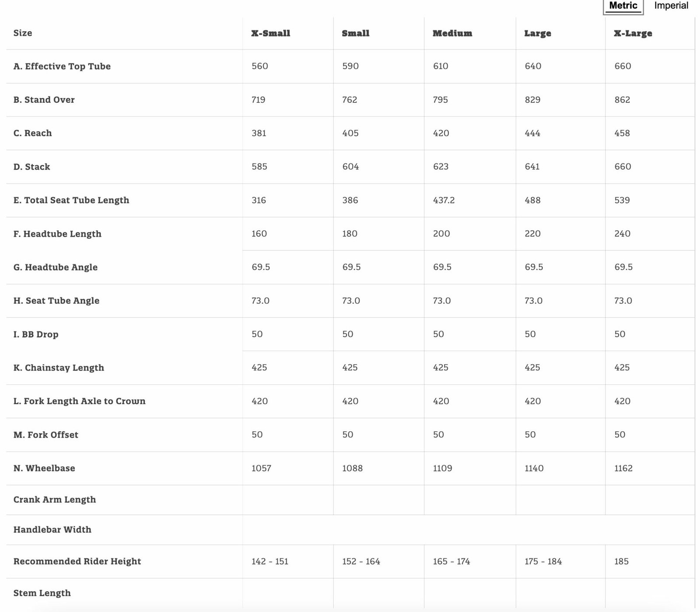Click the Handlebar Width row label
The width and height of the screenshot is (700, 612).
point(52,530)
